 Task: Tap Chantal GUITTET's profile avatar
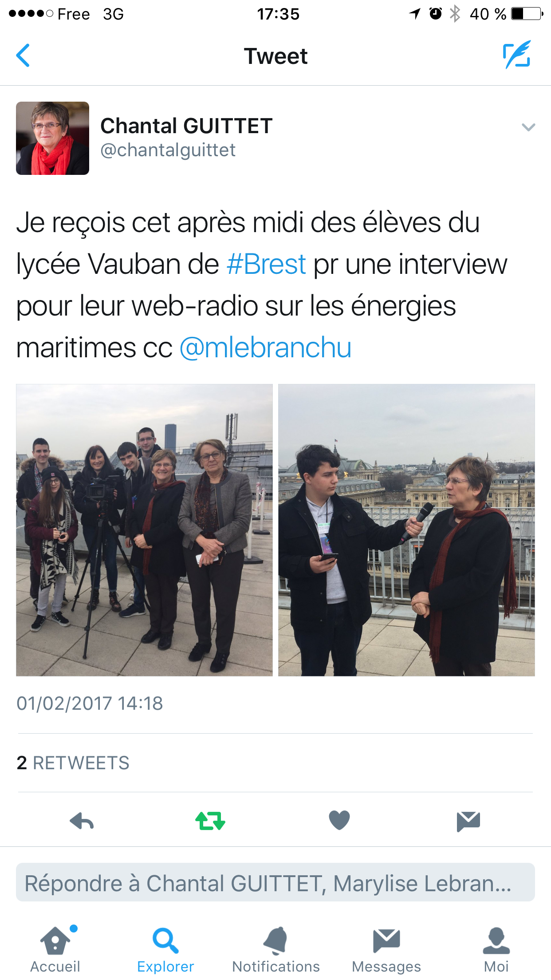pyautogui.click(x=52, y=138)
